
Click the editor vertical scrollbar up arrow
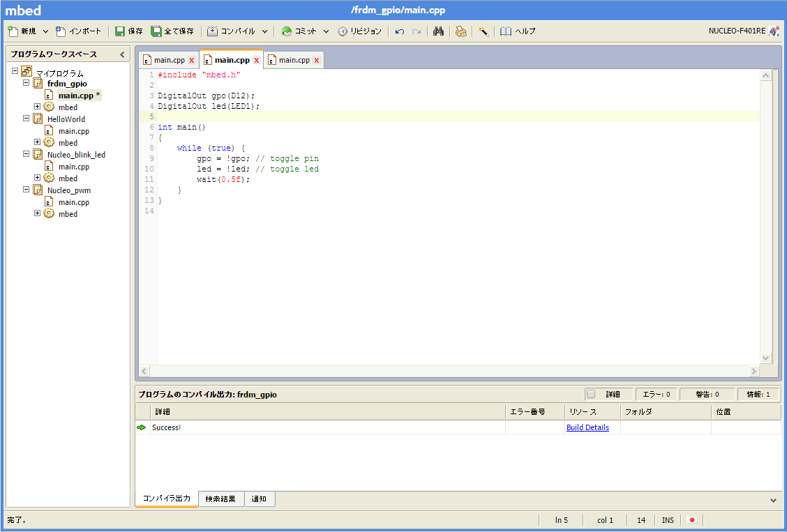tap(765, 75)
